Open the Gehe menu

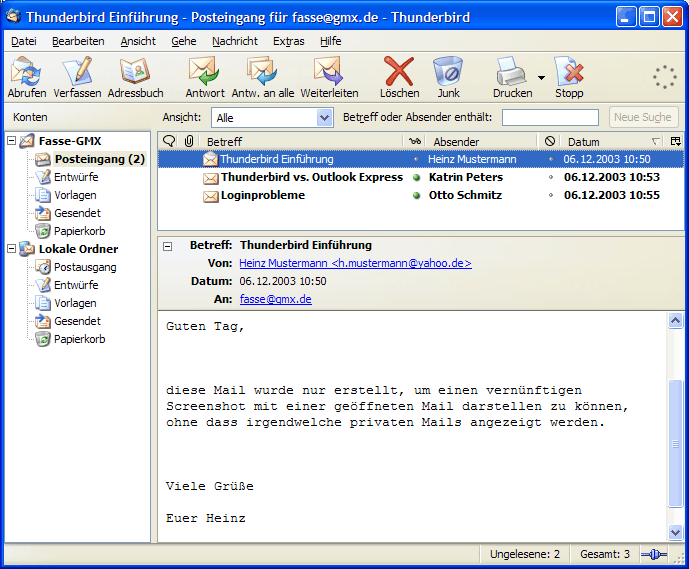point(184,41)
